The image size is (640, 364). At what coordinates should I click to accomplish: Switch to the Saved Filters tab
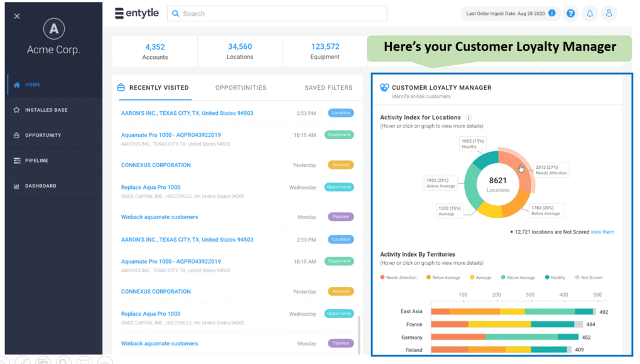pos(328,88)
